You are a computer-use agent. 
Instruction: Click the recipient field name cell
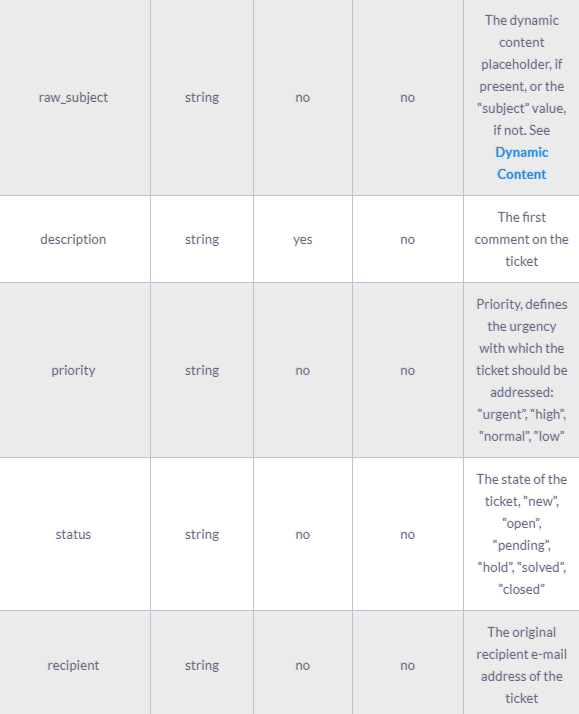point(73,665)
